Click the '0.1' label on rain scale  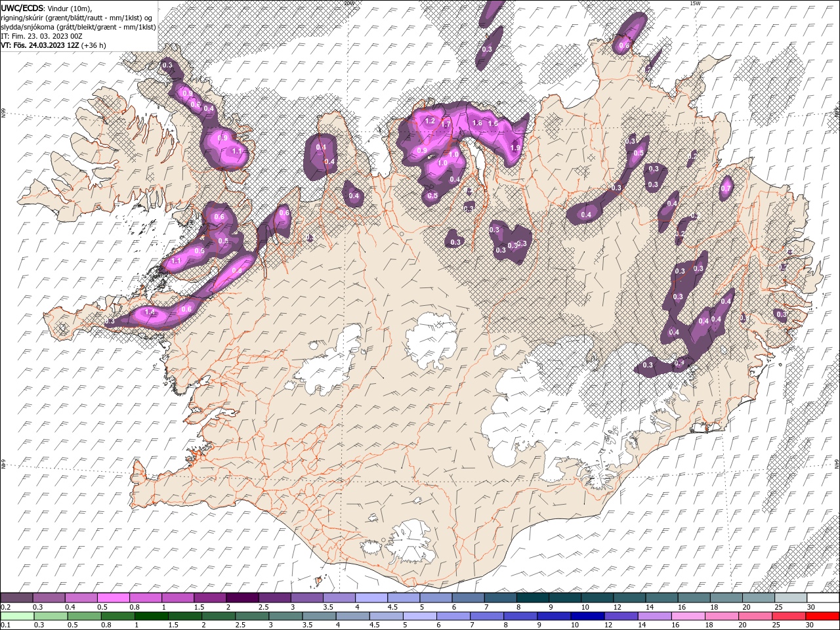coord(5,625)
